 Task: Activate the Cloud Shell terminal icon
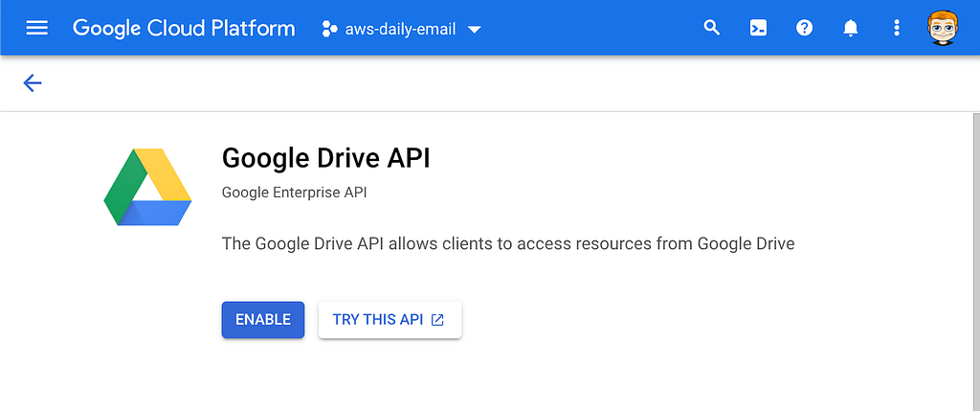tap(758, 28)
